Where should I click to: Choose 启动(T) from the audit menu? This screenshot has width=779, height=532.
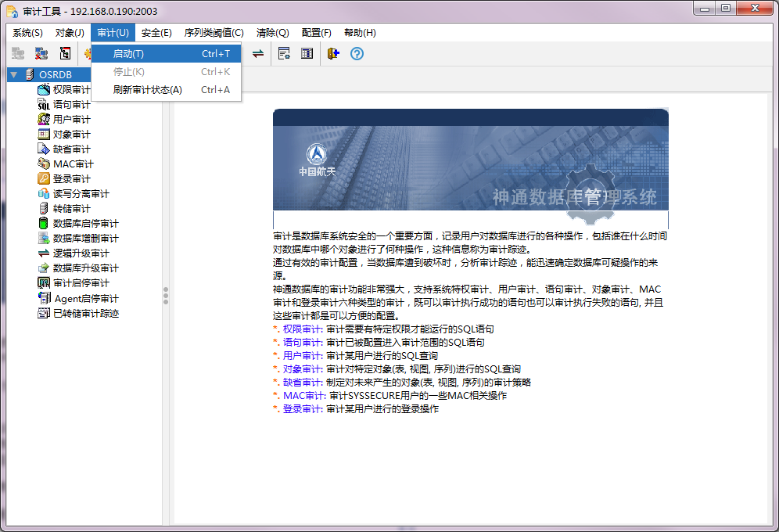click(128, 54)
